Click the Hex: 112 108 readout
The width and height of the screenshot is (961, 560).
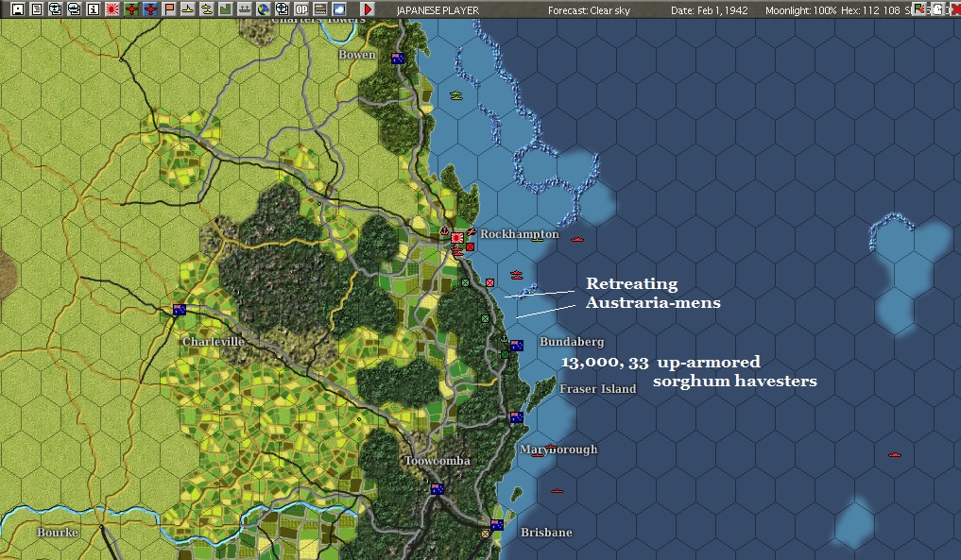tap(870, 9)
